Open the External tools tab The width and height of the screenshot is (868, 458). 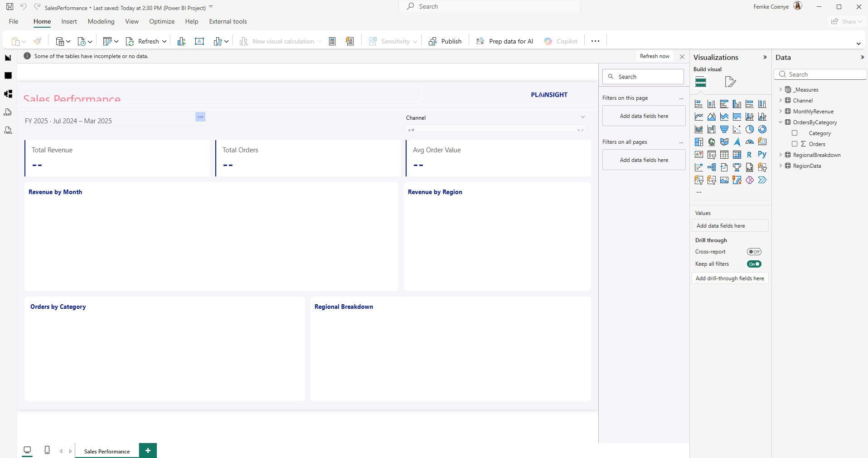click(x=228, y=21)
